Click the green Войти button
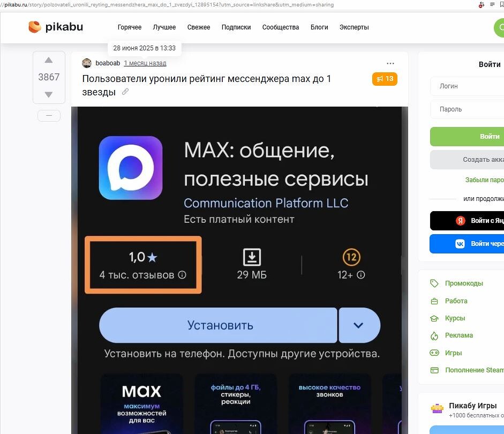This screenshot has height=434, width=504. coord(467,137)
